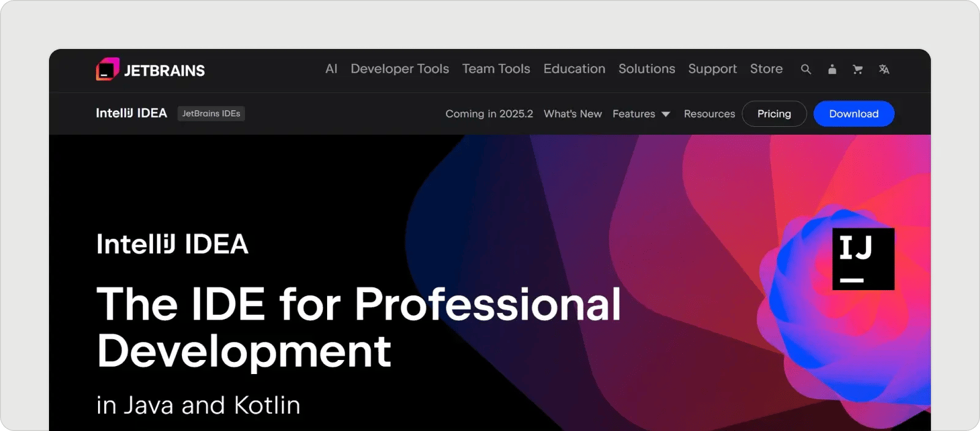Open the shopping cart icon
This screenshot has width=980, height=431.
point(858,69)
